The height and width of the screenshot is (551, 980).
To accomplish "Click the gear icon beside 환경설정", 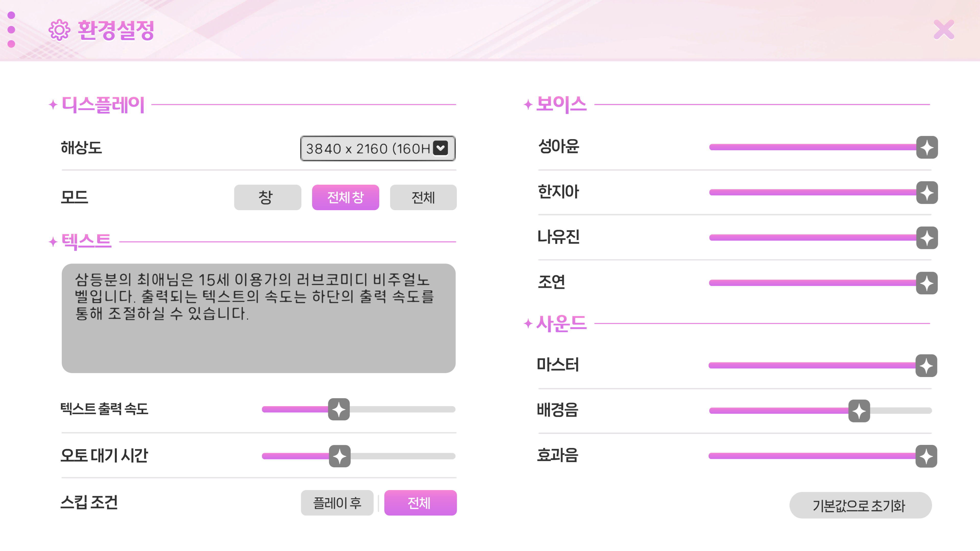I will (59, 30).
